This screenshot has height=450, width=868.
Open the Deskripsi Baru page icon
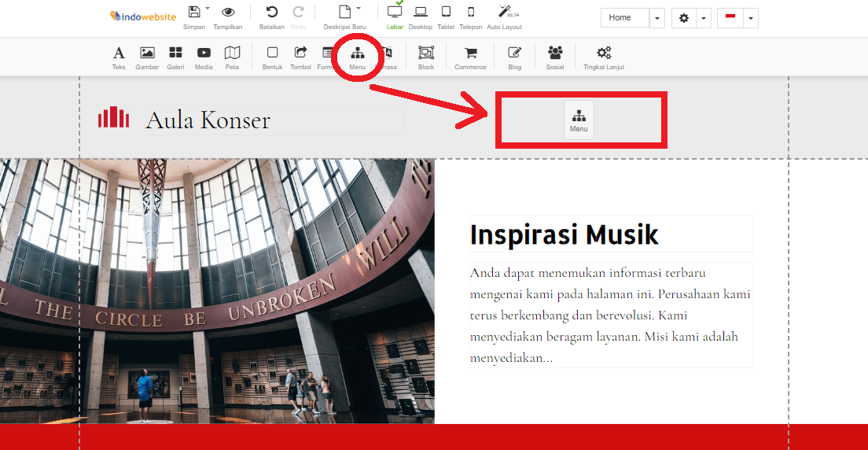tap(345, 12)
